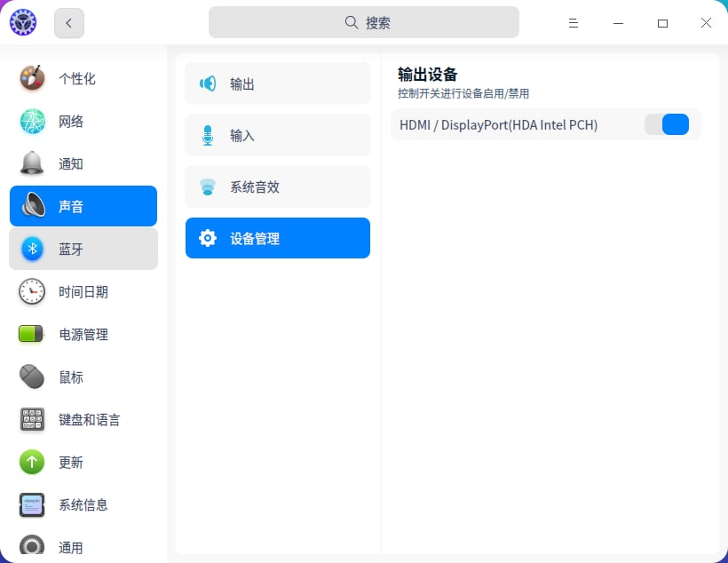Click the 网络 globe icon

click(32, 121)
